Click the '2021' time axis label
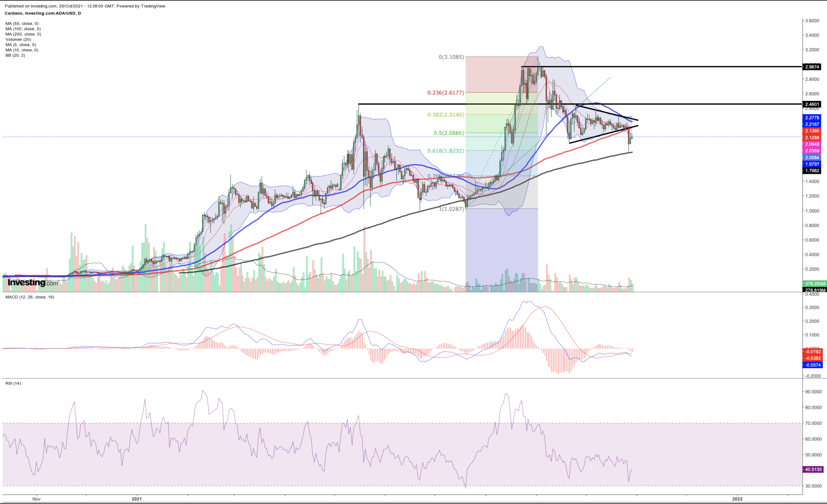The width and height of the screenshot is (827, 504). (x=137, y=499)
